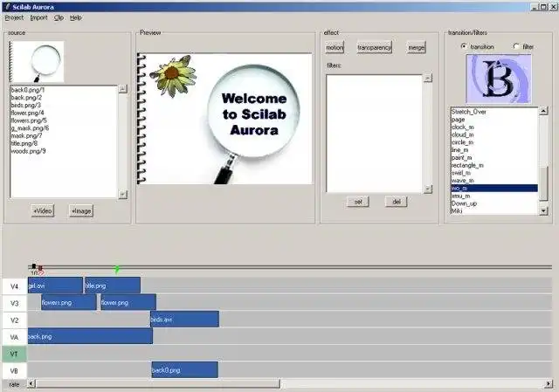
Task: Click the set button under filters
Action: 358,202
